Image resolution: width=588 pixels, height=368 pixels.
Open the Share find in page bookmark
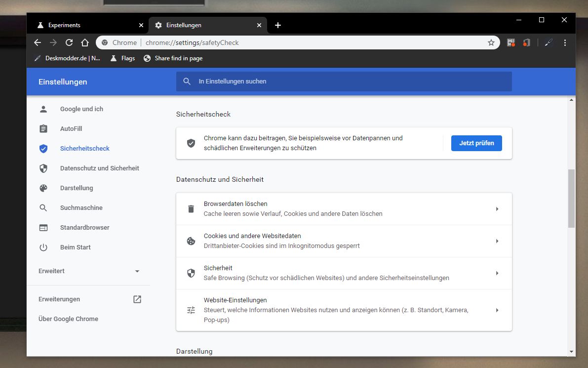point(173,58)
